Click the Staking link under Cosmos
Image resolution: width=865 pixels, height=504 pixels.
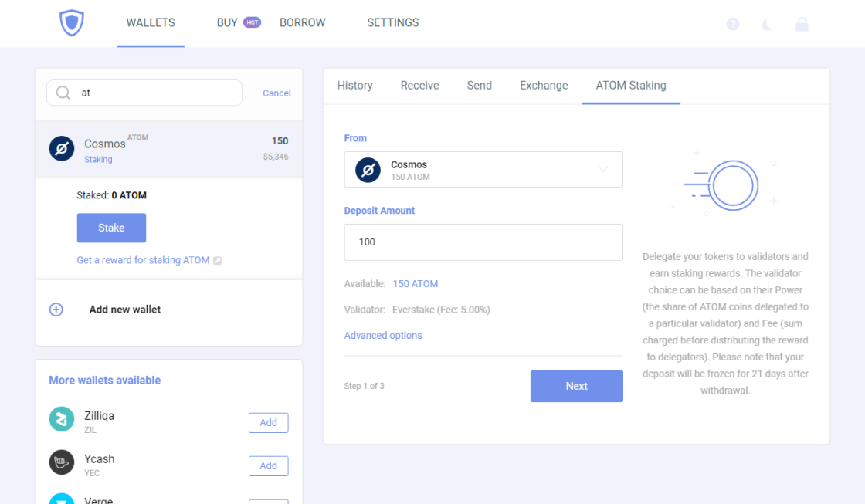coord(98,159)
